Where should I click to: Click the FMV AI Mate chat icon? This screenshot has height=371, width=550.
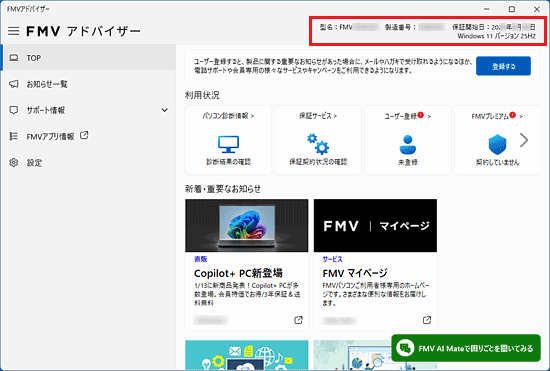[405, 348]
